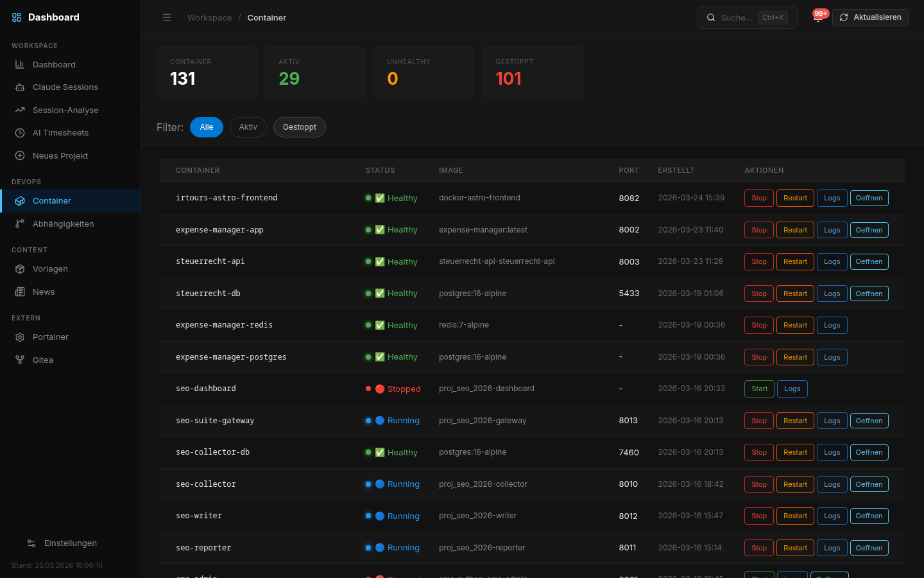
Task: Open the Claude Sessions sidebar icon
Action: pos(20,87)
